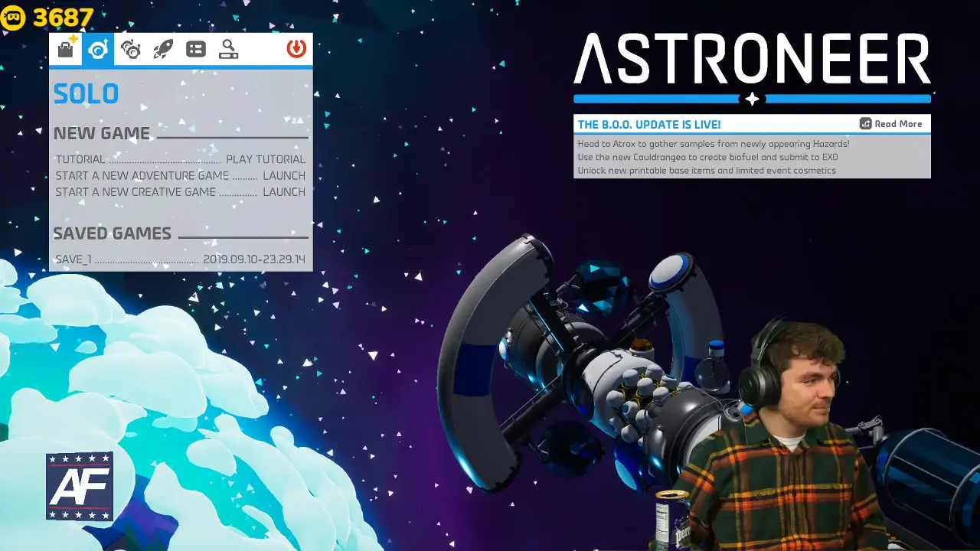The height and width of the screenshot is (551, 980).
Task: Click PLAY TUTORIAL
Action: click(x=265, y=159)
